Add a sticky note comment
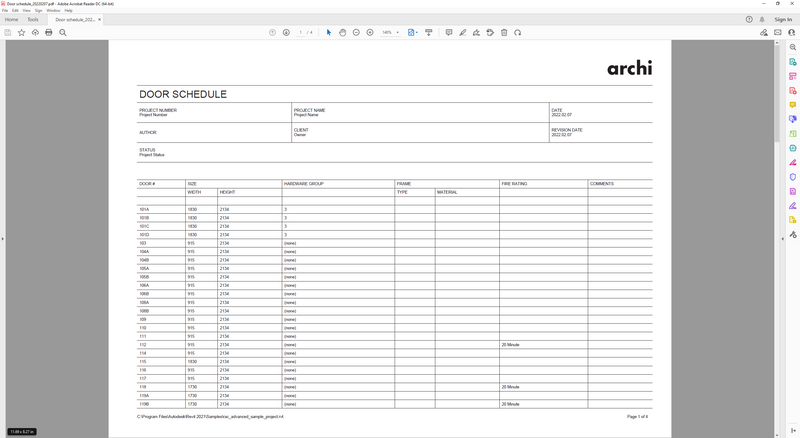800x438 pixels. tap(446, 32)
